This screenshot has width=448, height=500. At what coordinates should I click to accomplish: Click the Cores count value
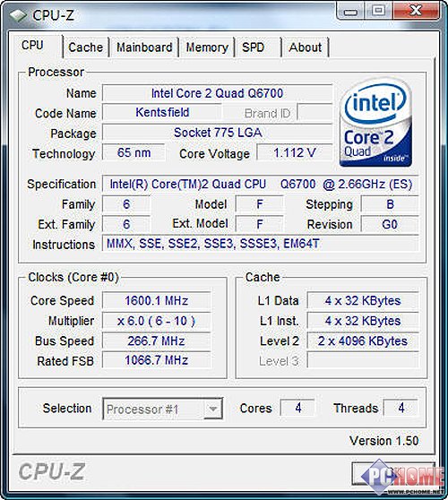click(x=297, y=408)
